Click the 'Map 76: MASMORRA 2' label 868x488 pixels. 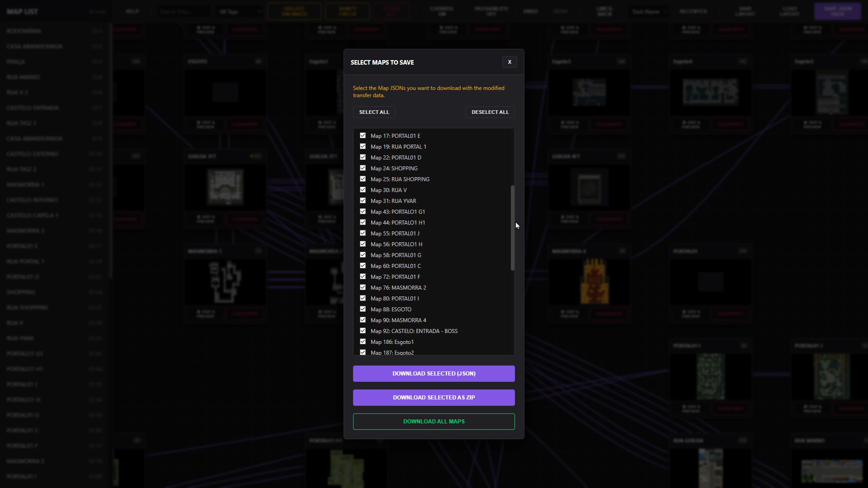click(398, 288)
